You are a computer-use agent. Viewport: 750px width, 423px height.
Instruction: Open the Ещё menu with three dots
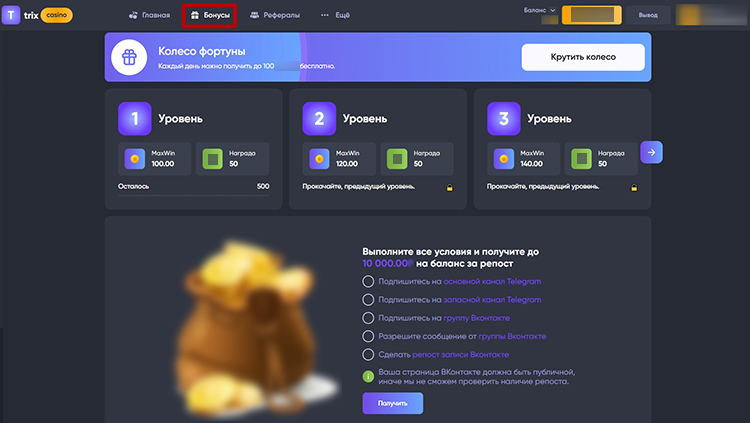point(335,15)
